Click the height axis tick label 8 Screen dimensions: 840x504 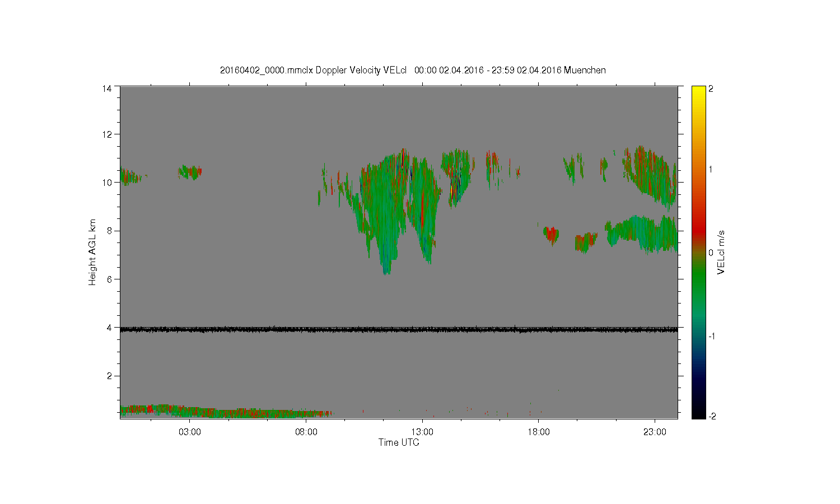tap(109, 231)
